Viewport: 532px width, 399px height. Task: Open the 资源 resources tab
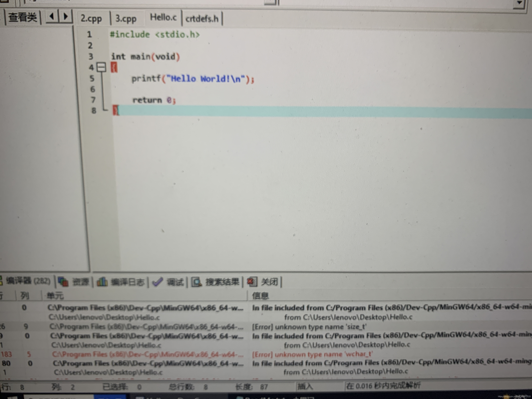[74, 282]
